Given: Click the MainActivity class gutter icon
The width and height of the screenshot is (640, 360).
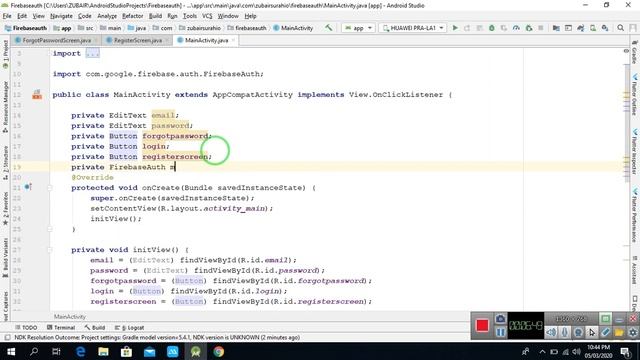Looking at the screenshot, I should pyautogui.click(x=37, y=95).
